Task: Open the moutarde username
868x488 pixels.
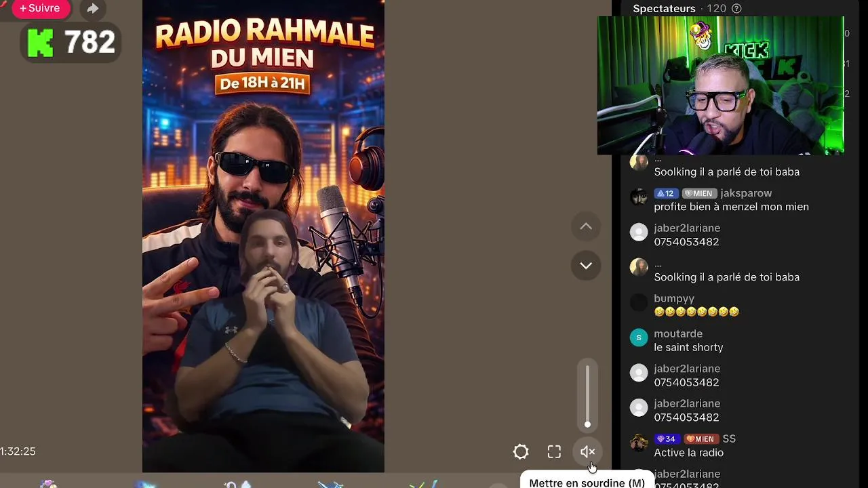Action: click(x=678, y=333)
